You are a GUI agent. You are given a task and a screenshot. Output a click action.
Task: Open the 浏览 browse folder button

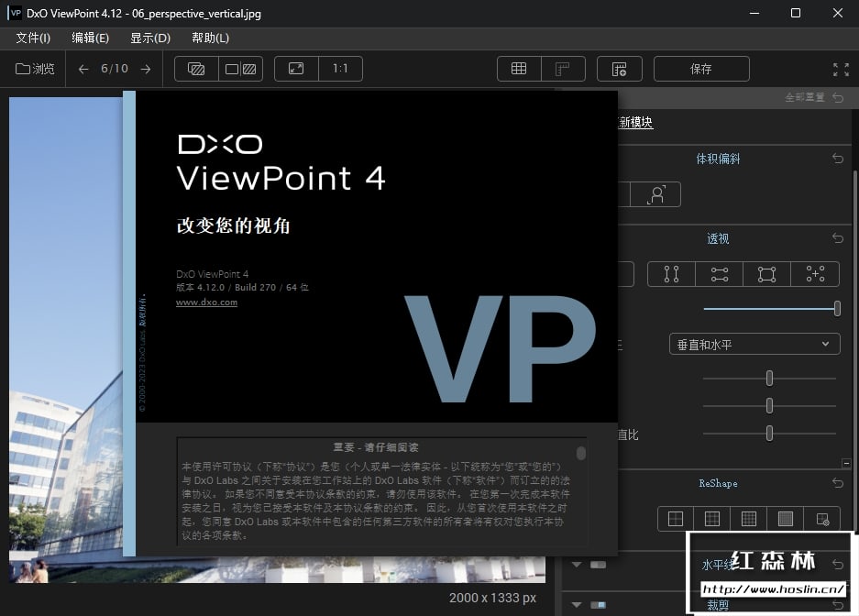(35, 69)
